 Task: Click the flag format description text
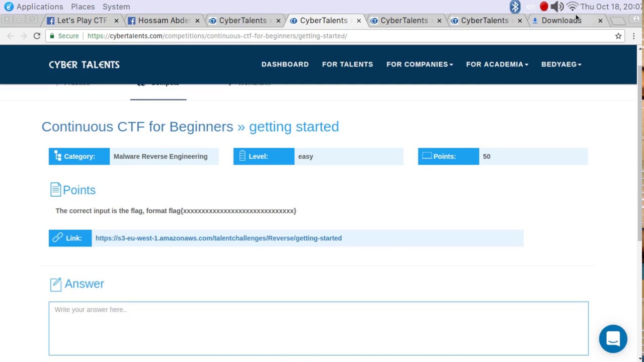click(x=176, y=211)
